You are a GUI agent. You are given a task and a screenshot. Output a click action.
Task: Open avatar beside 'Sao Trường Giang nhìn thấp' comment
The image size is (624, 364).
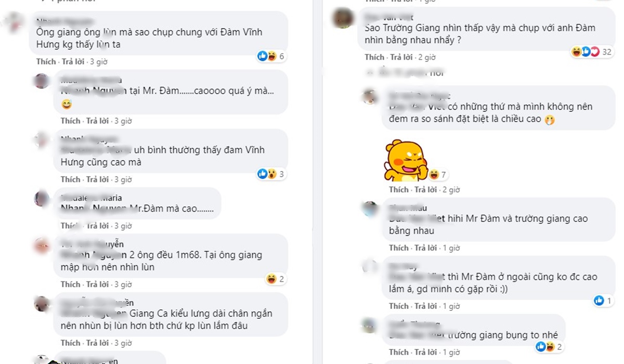pyautogui.click(x=343, y=19)
